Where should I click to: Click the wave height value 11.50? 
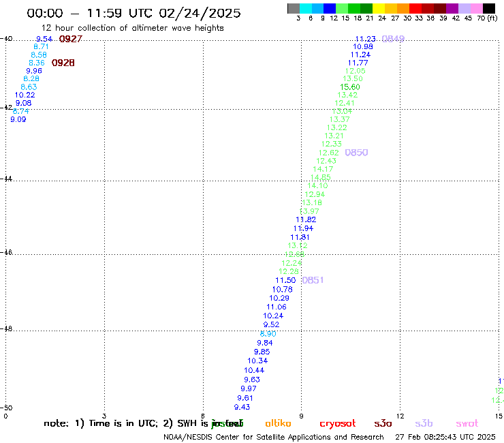(285, 280)
